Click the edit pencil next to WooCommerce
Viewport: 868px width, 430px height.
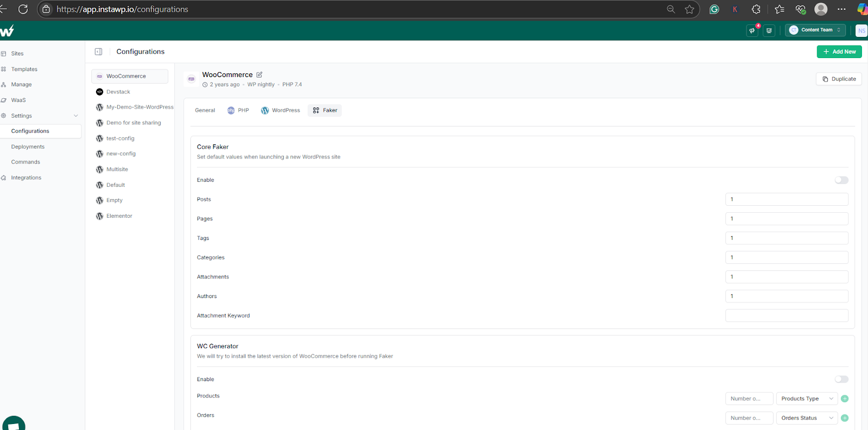point(259,74)
